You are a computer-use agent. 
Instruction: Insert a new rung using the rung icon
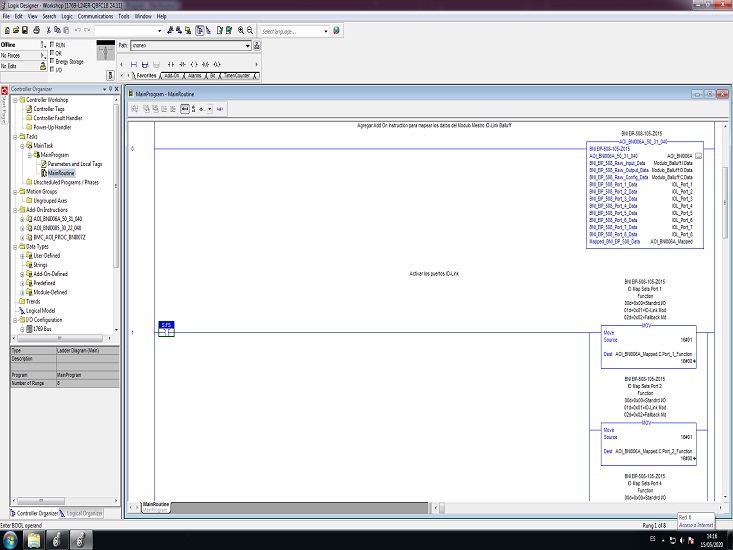click(133, 64)
